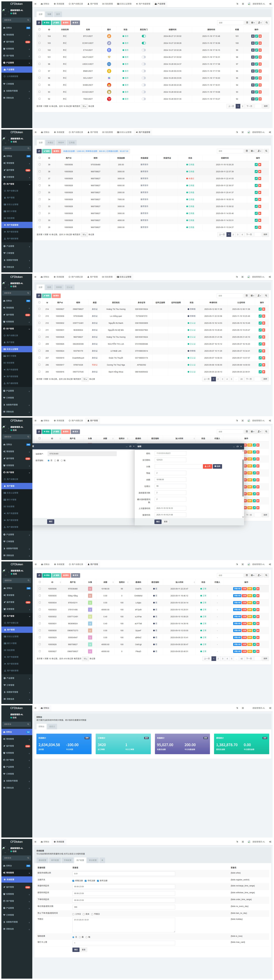Delete verification record 214 via trash icon
Screen dimensions: 274x980
pyautogui.click(x=264, y=309)
